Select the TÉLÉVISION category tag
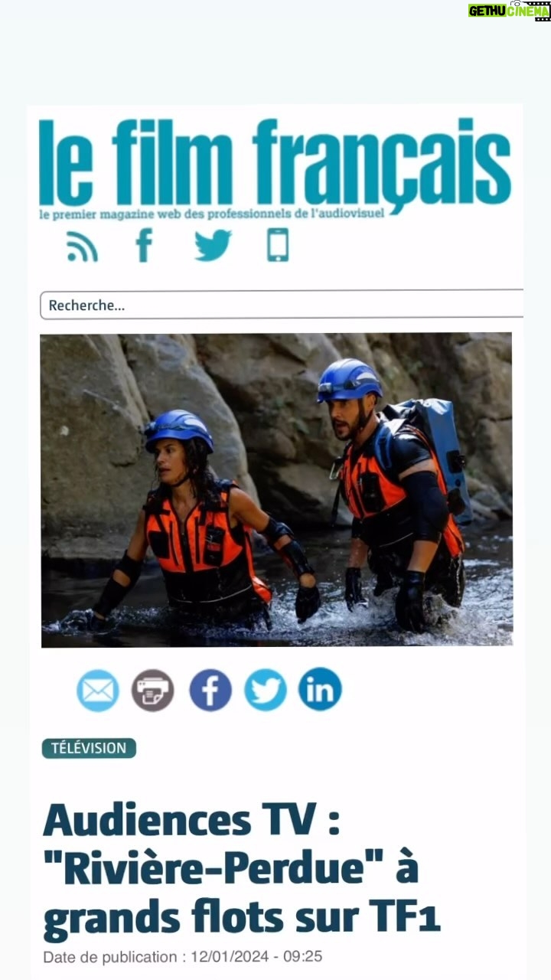Screen dimensions: 551x980 tap(89, 748)
